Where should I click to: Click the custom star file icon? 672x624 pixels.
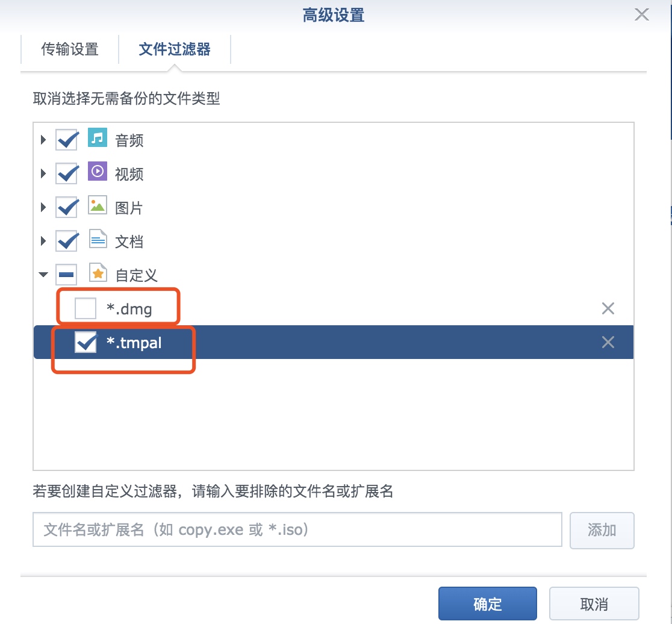point(98,273)
